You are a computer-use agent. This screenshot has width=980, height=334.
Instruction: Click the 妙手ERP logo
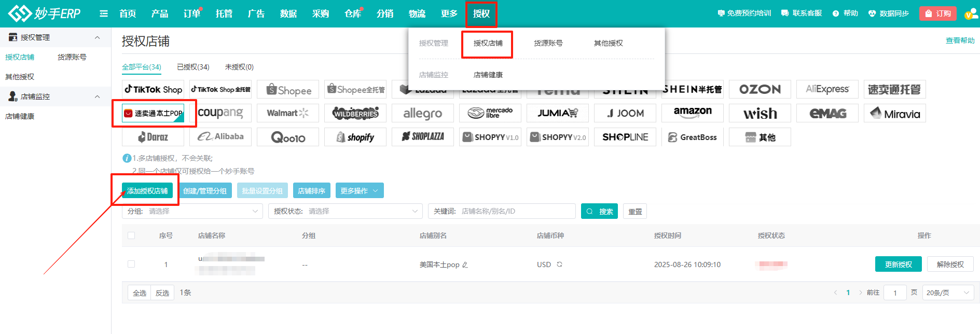coord(45,13)
